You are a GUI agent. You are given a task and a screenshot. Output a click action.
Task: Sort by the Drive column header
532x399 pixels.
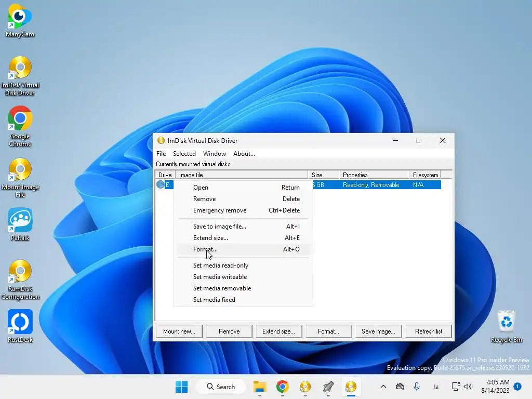tap(165, 175)
